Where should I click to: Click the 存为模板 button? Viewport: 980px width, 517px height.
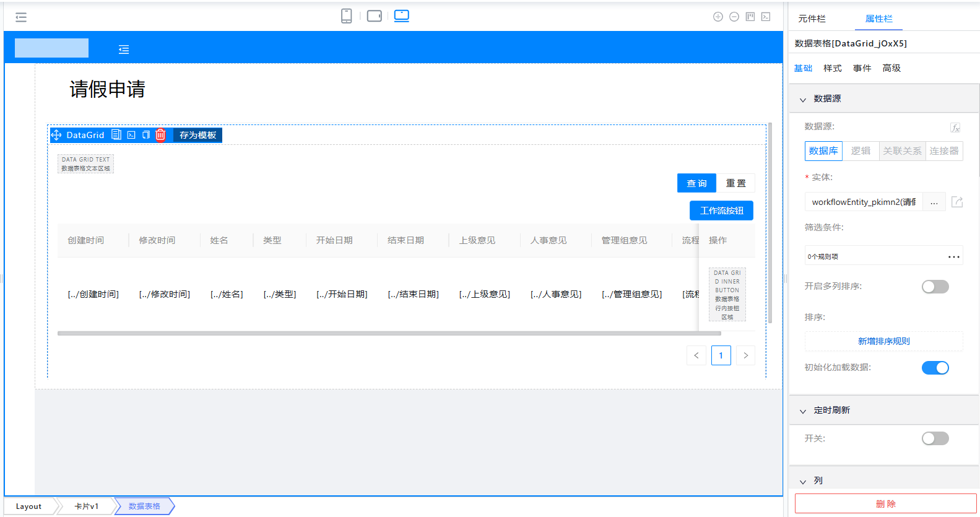pos(197,135)
